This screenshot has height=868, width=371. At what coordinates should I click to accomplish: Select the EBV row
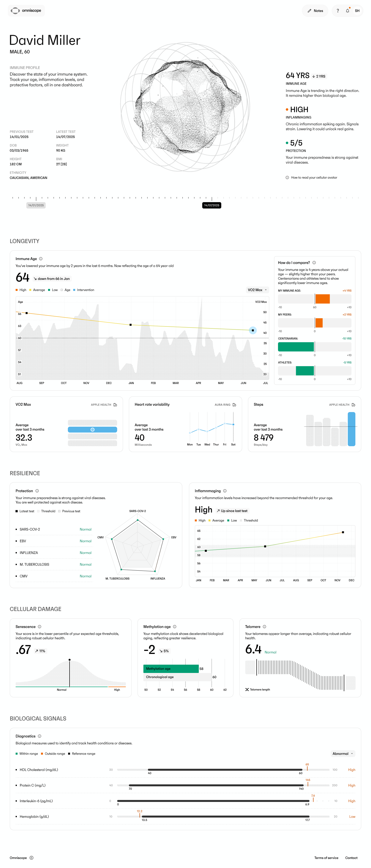pos(54,541)
